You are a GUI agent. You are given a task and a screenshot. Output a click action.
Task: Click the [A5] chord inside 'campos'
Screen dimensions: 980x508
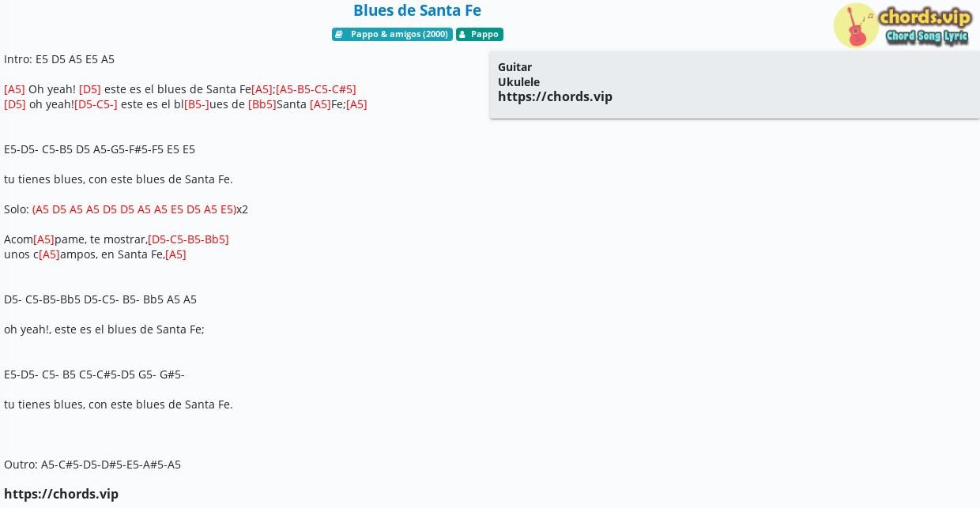point(49,254)
